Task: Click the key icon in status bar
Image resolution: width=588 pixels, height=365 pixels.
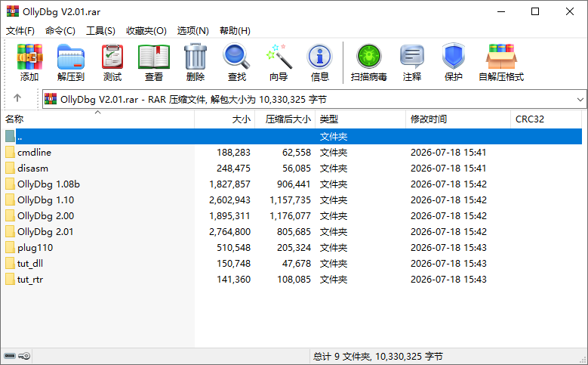Action: [24, 356]
